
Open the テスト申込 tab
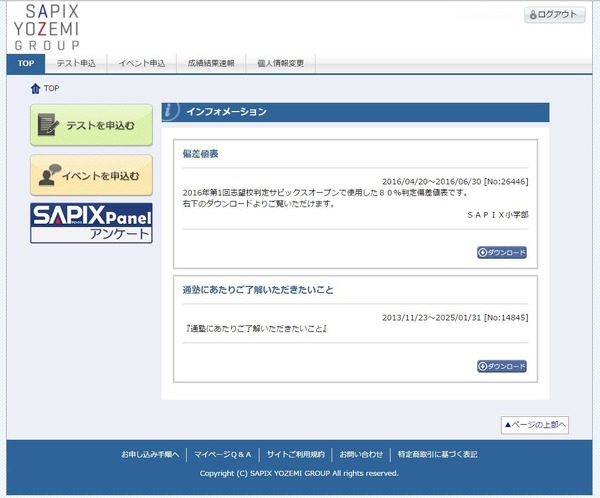pos(76,64)
